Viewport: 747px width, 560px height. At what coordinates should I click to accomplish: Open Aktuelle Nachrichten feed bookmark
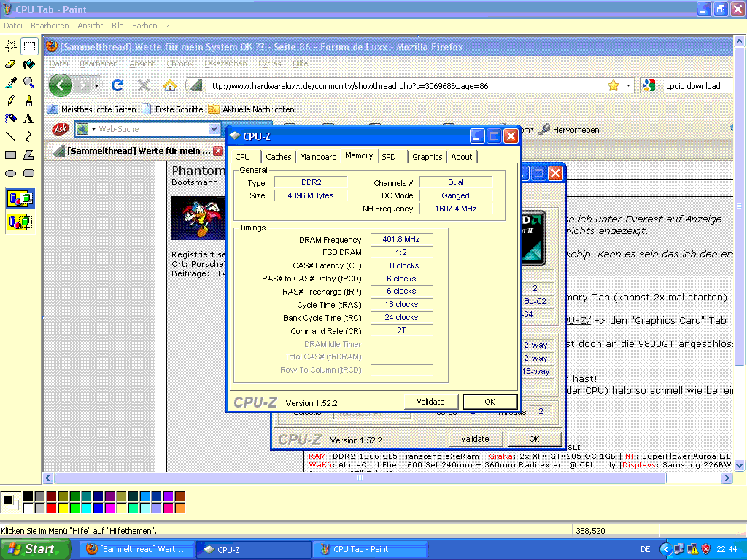click(252, 109)
